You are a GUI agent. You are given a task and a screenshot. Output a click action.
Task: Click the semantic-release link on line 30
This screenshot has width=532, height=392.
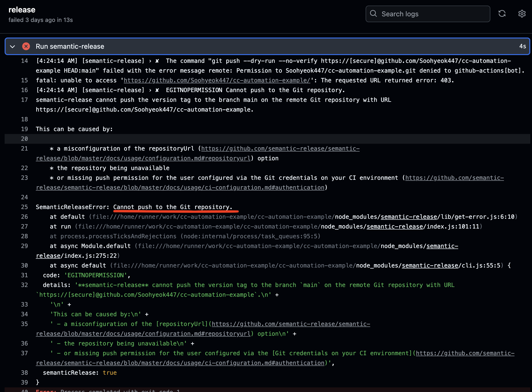[x=430, y=266]
